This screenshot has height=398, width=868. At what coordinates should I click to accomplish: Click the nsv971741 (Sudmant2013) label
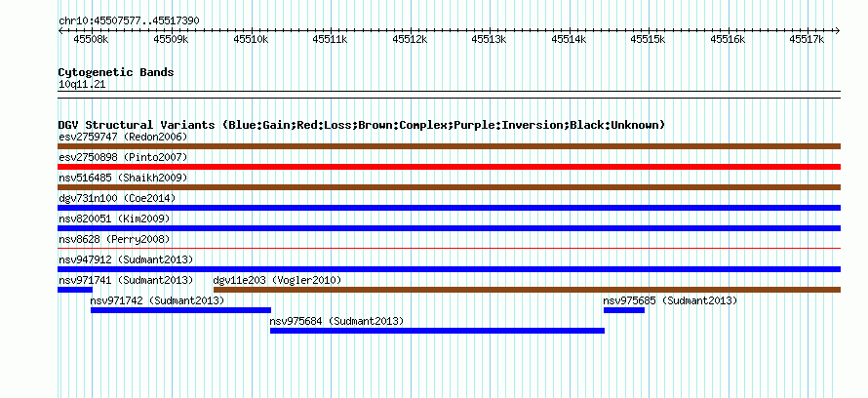pyautogui.click(x=126, y=280)
